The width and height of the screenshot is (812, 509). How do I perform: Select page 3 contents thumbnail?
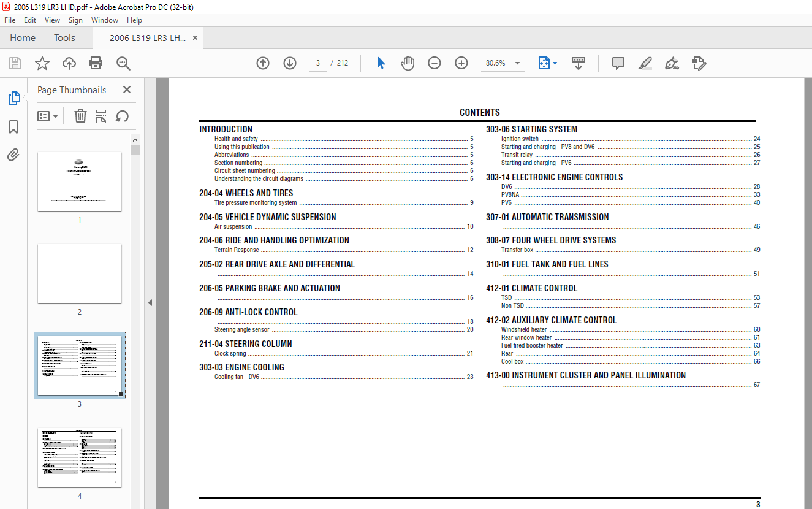80,365
